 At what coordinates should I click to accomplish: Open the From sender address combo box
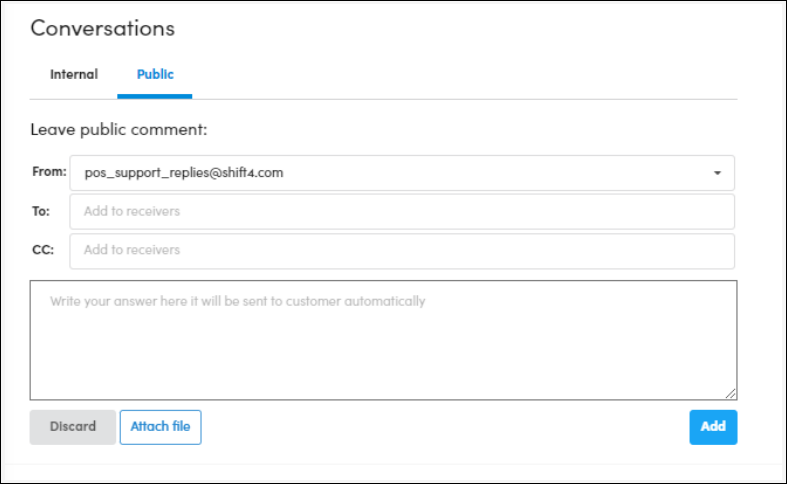tap(402, 173)
